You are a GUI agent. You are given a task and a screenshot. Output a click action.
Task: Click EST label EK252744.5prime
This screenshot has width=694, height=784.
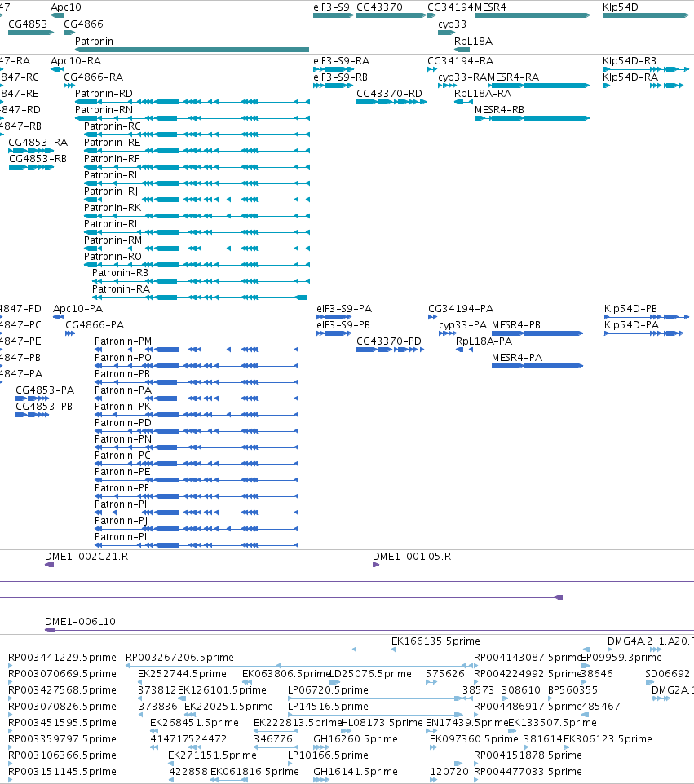pyautogui.click(x=182, y=674)
